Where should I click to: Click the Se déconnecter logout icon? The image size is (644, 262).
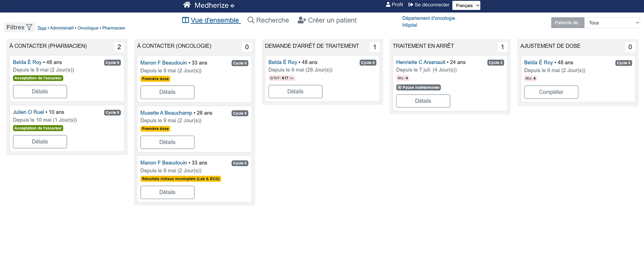[410, 5]
